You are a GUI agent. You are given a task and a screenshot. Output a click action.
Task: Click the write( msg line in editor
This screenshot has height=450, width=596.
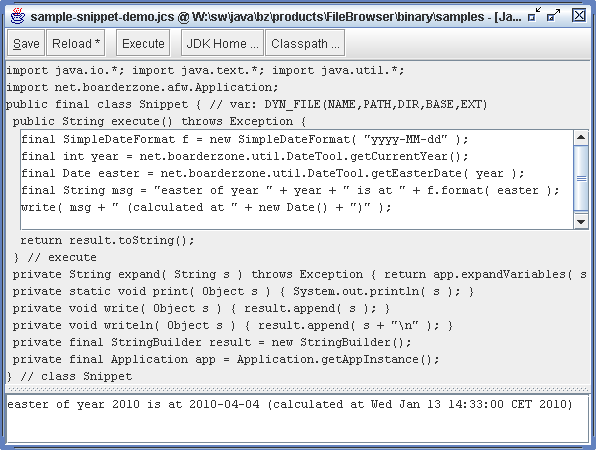[206, 208]
